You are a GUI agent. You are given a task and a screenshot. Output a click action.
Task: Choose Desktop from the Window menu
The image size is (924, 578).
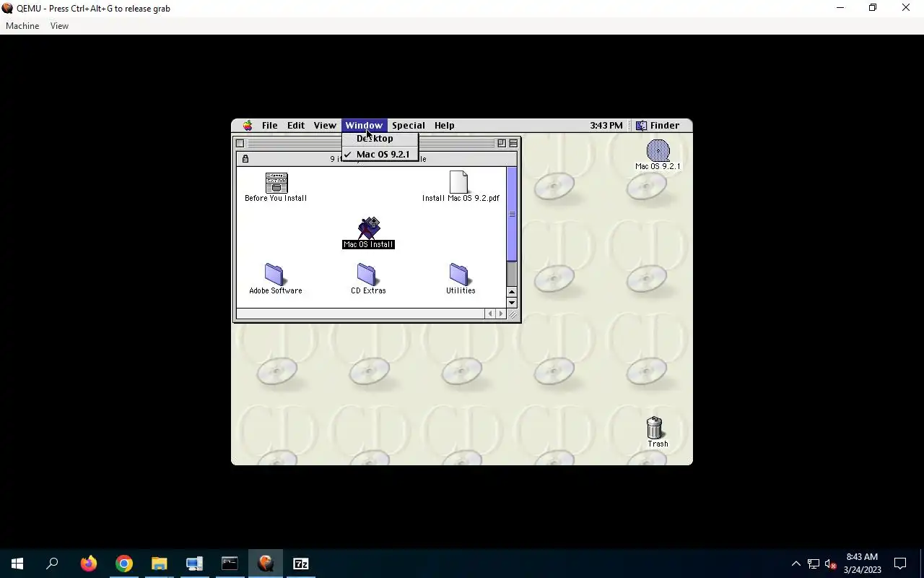pyautogui.click(x=380, y=139)
